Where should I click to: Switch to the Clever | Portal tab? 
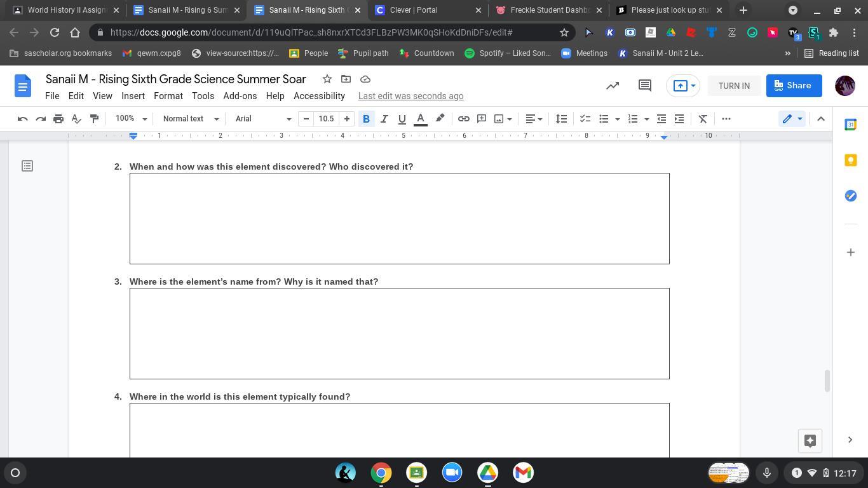click(429, 10)
